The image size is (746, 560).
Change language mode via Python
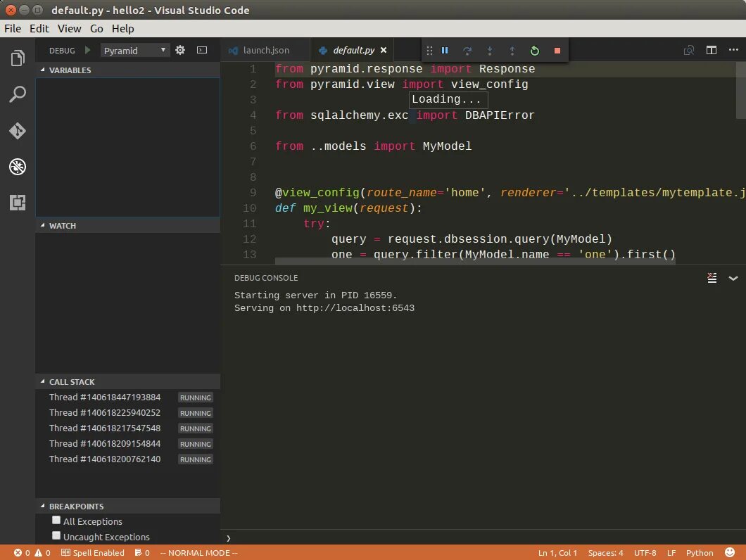[700, 552]
